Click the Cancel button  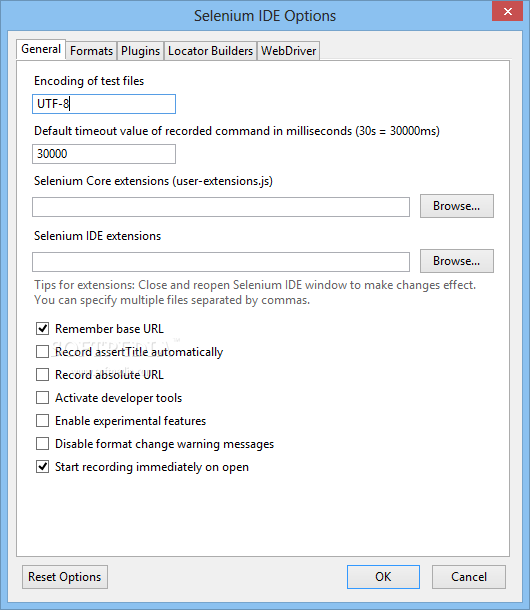(x=469, y=577)
